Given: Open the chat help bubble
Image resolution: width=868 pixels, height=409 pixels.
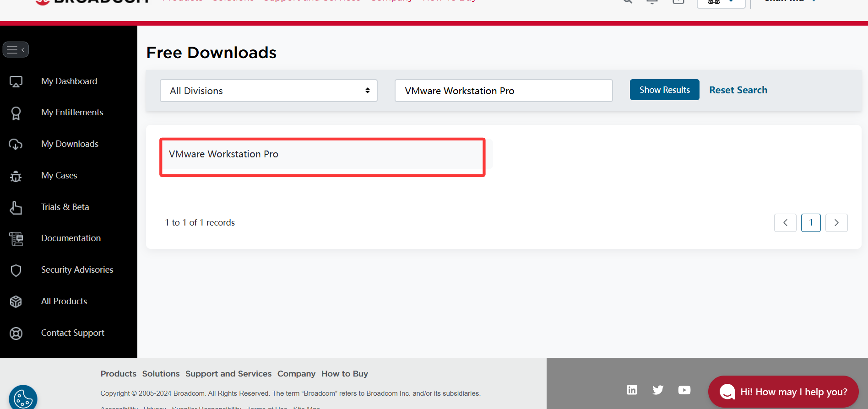Looking at the screenshot, I should (x=783, y=392).
